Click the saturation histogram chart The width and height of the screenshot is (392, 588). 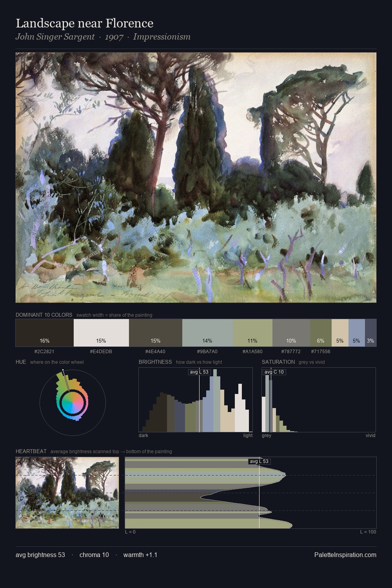pyautogui.click(x=319, y=400)
